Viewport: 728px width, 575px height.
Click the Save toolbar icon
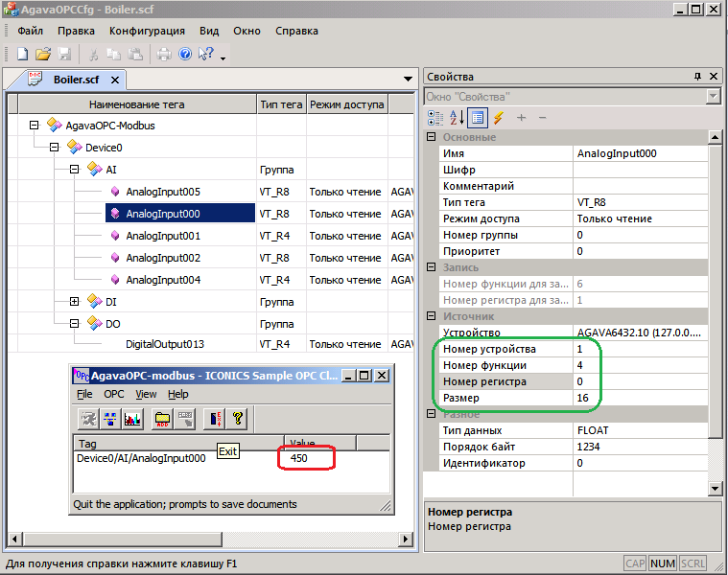64,55
